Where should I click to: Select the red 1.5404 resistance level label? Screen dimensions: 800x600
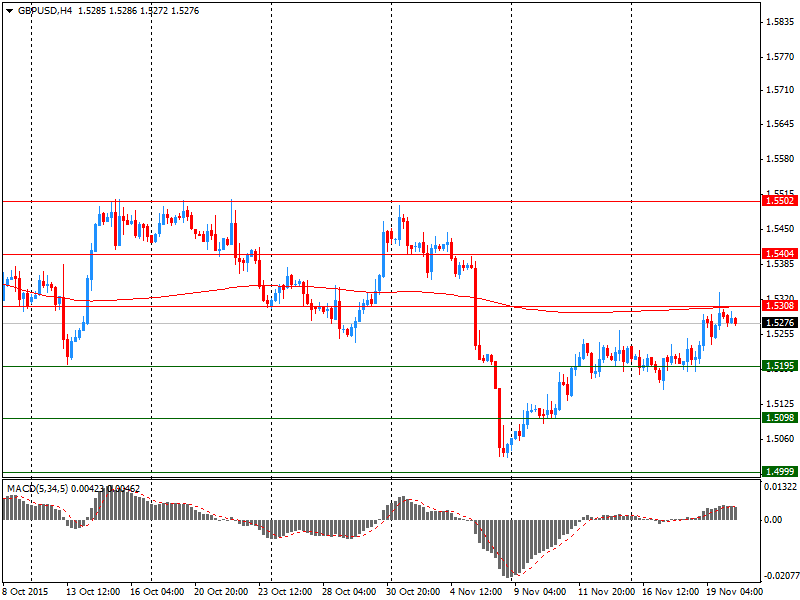coord(780,254)
